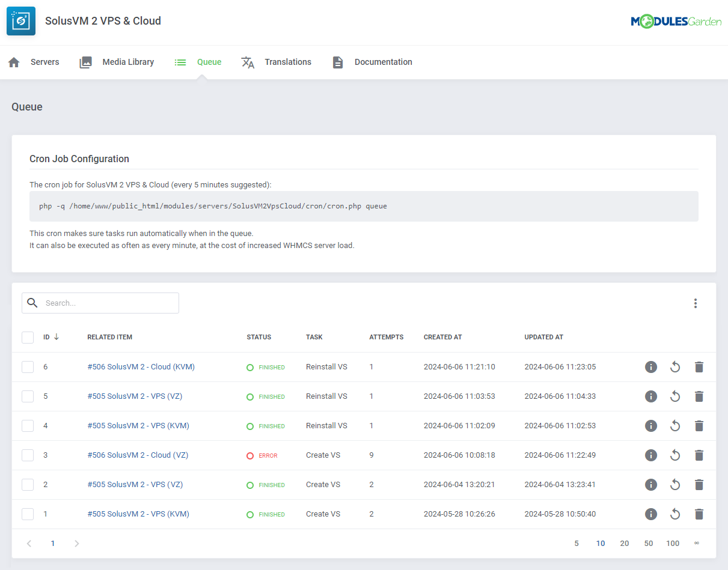Open related item #506 SolusVM 2 - Cloud (KVM)
728x570 pixels.
(141, 366)
